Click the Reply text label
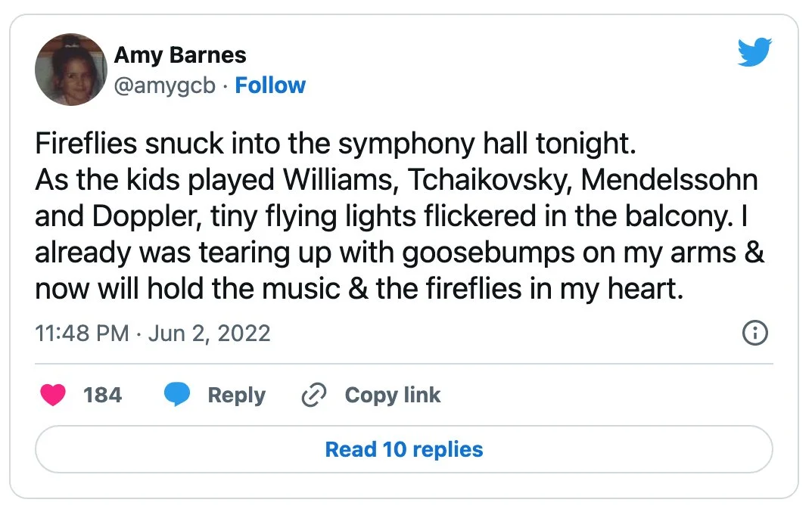Image resolution: width=812 pixels, height=515 pixels. [x=236, y=396]
